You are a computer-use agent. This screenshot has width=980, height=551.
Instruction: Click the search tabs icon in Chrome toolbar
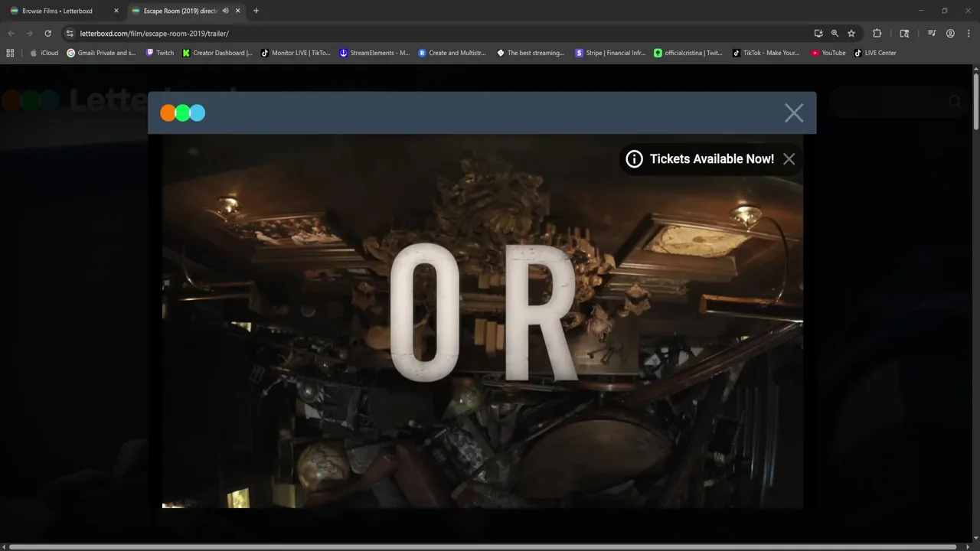pyautogui.click(x=904, y=34)
